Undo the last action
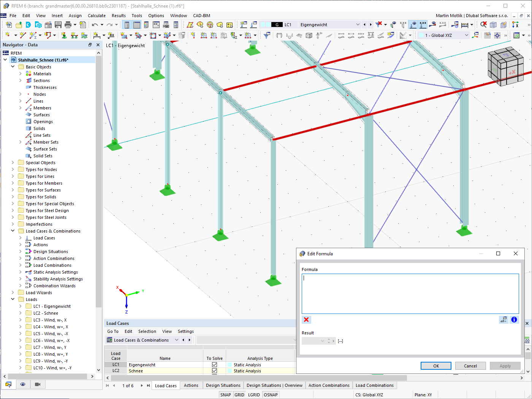 pos(95,24)
